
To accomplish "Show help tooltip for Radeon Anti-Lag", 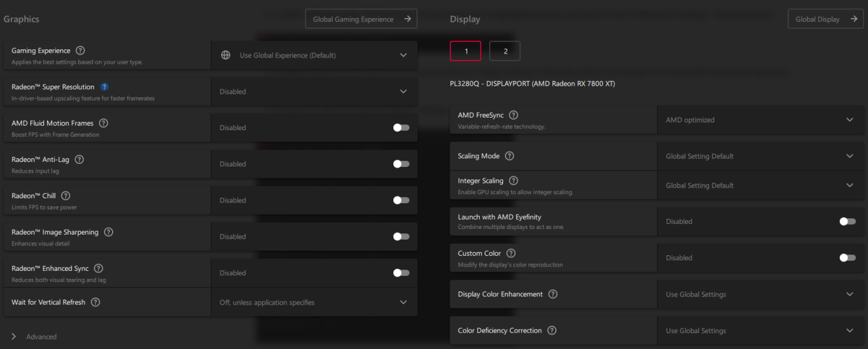I will pyautogui.click(x=79, y=159).
